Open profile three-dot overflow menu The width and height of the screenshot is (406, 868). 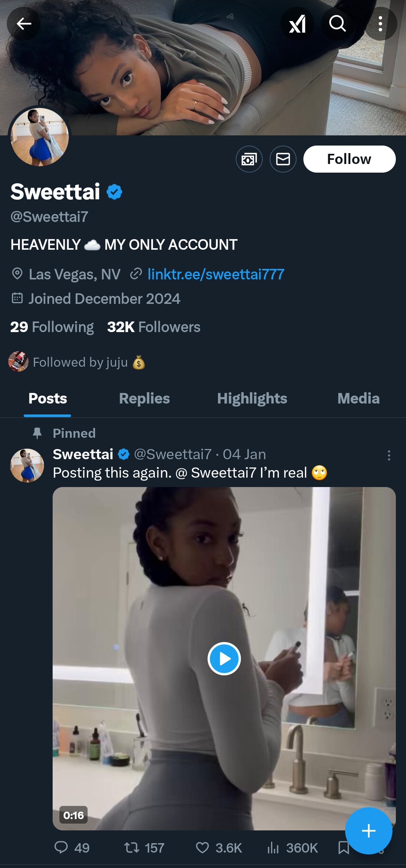(x=380, y=24)
